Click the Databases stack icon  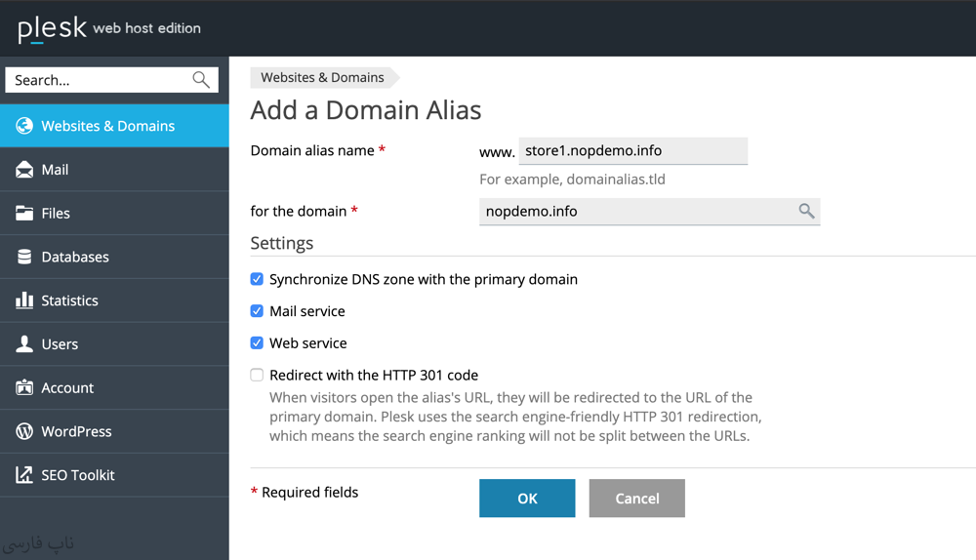pyautogui.click(x=24, y=258)
